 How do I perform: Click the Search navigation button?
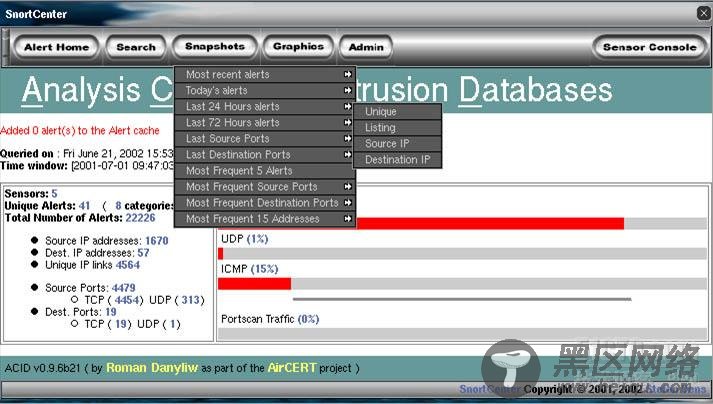[x=136, y=47]
